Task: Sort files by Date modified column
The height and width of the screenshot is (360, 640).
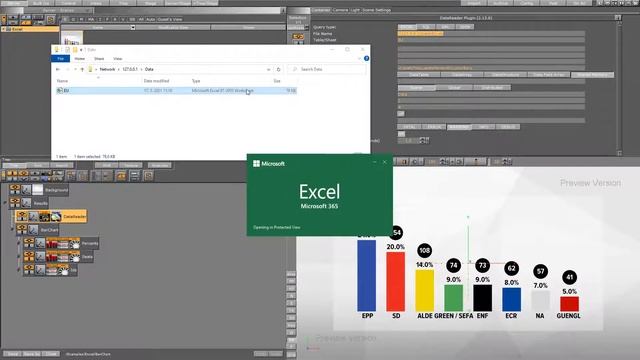Action: [x=156, y=81]
